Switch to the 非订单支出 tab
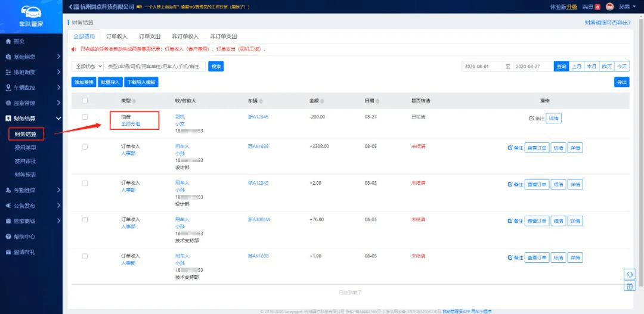The width and height of the screenshot is (644, 314). pos(224,36)
